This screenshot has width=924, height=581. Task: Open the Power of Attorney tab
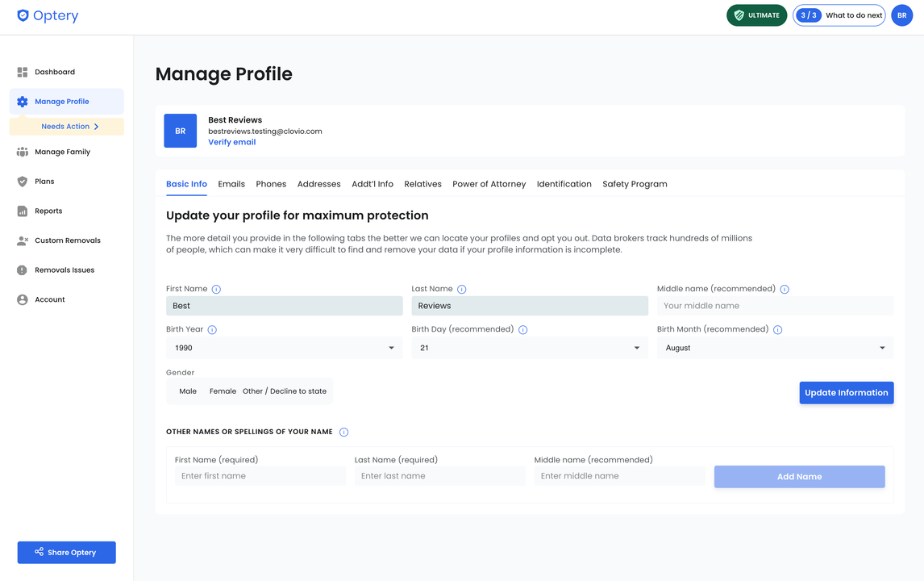(x=489, y=184)
